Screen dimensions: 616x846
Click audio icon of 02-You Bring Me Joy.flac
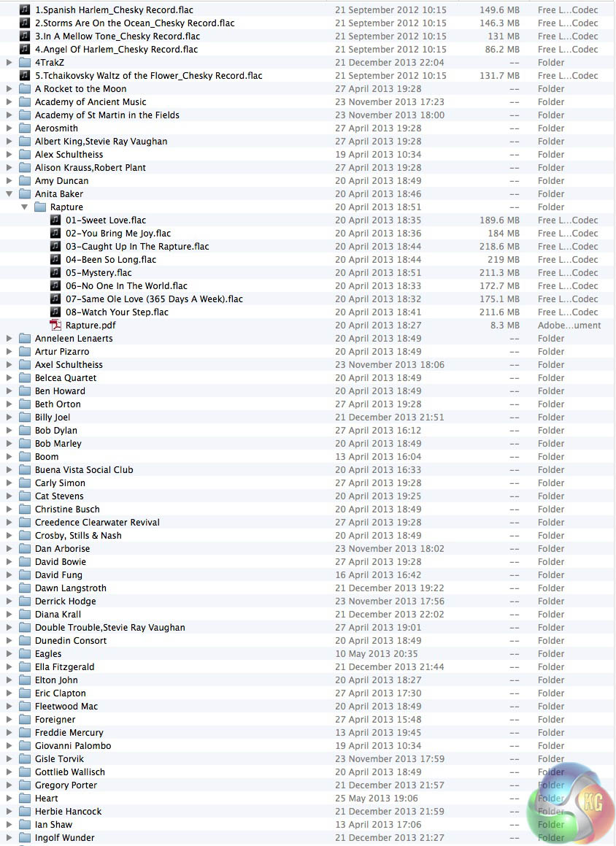(55, 233)
